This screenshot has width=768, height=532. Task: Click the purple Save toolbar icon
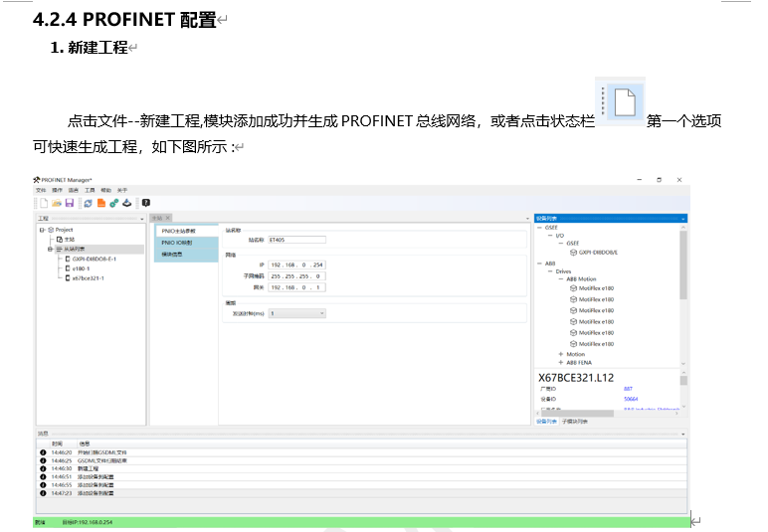coord(70,203)
